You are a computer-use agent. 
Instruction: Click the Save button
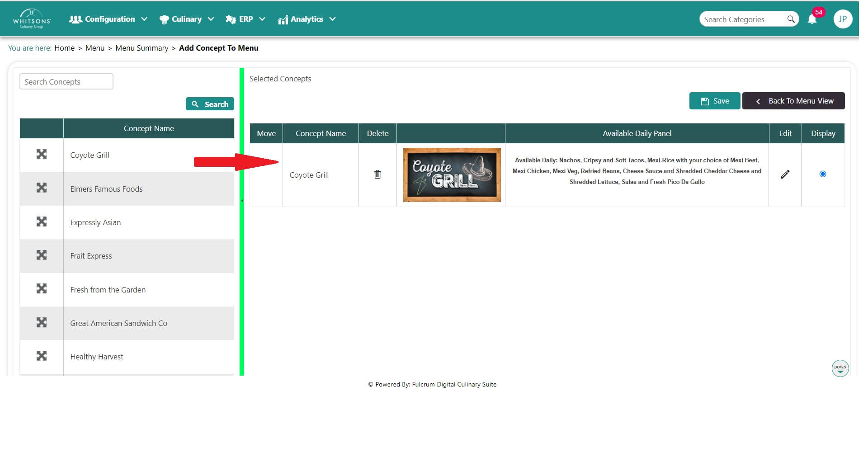(x=714, y=101)
